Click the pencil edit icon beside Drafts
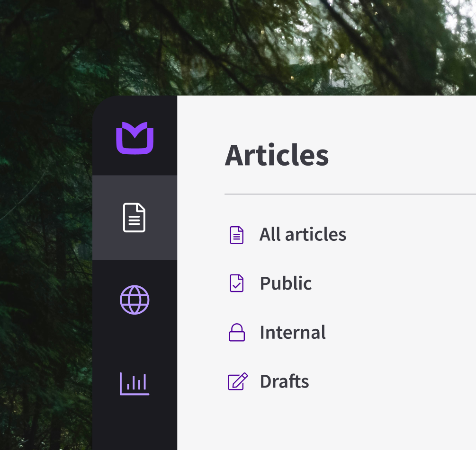 238,381
